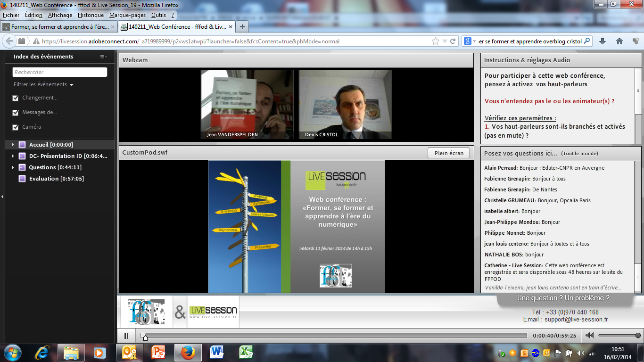Click the LiveSession logo in footer banner
644x362 pixels.
coord(213,312)
